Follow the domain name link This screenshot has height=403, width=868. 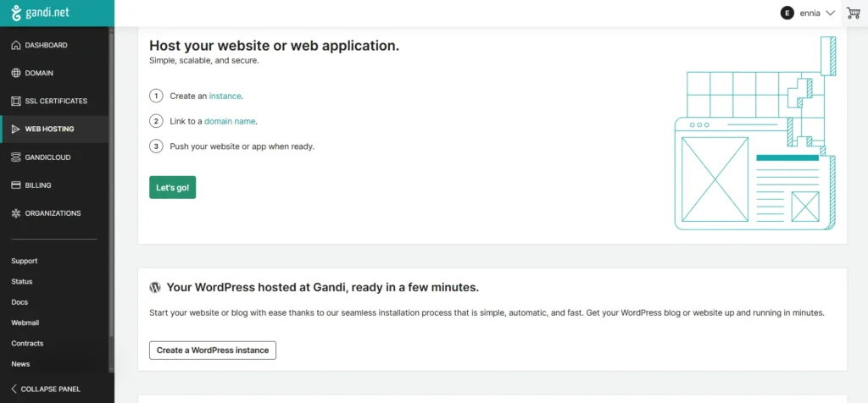click(x=230, y=122)
